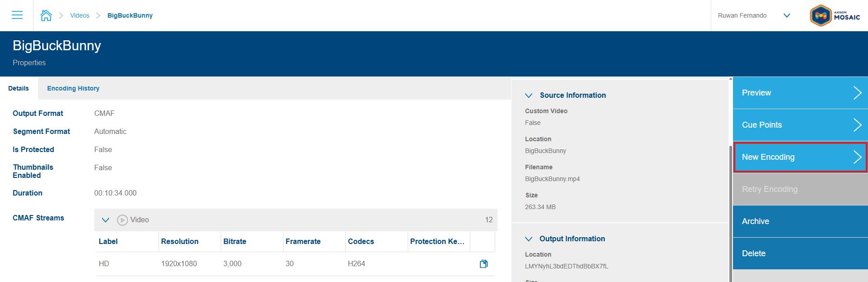Open the Ruwan Fernando user dropdown

pos(786,15)
